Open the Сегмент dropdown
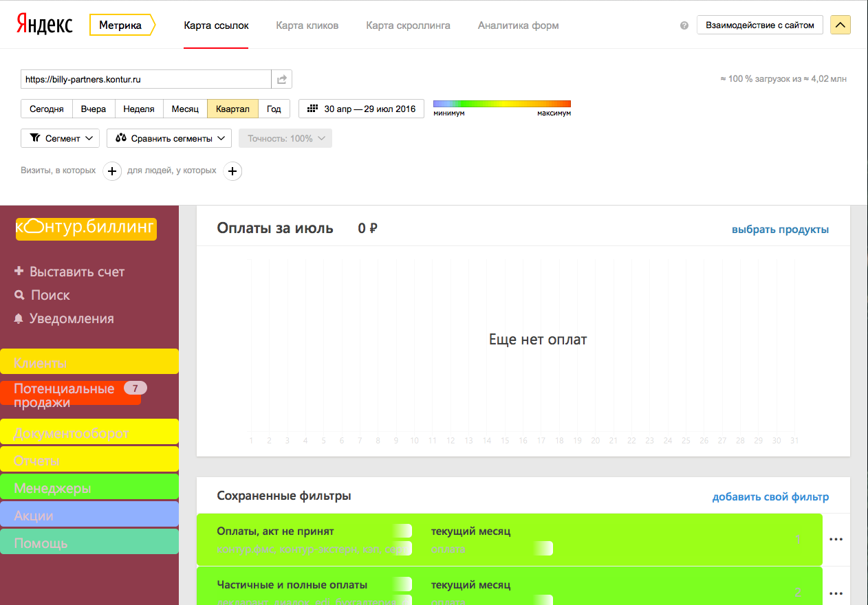Image resolution: width=868 pixels, height=605 pixels. 61,138
